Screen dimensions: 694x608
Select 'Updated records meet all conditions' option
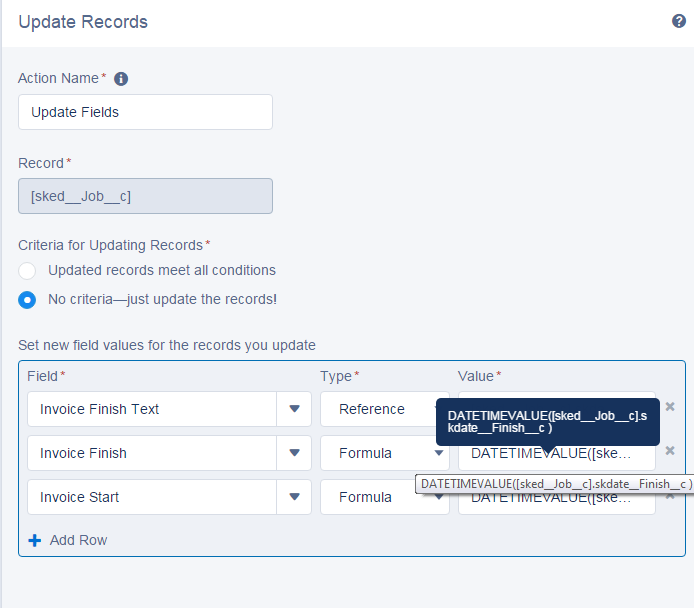pos(28,271)
